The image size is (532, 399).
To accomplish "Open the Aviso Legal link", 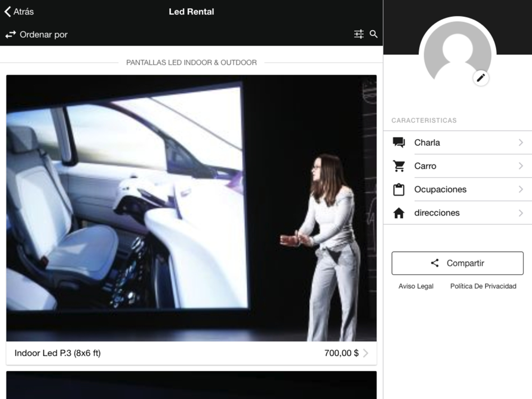I will pos(416,286).
